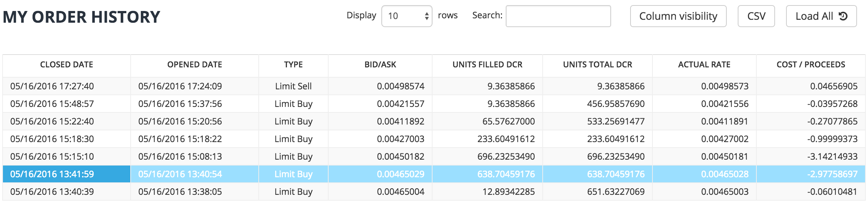The height and width of the screenshot is (208, 868).
Task: Sort by Cost / Proceeds header
Action: click(x=811, y=65)
